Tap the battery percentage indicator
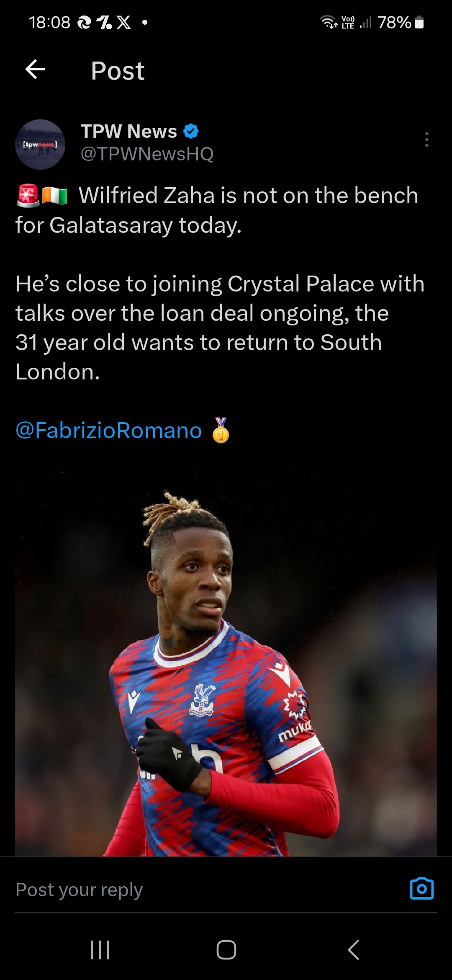The image size is (452, 980). [x=394, y=22]
